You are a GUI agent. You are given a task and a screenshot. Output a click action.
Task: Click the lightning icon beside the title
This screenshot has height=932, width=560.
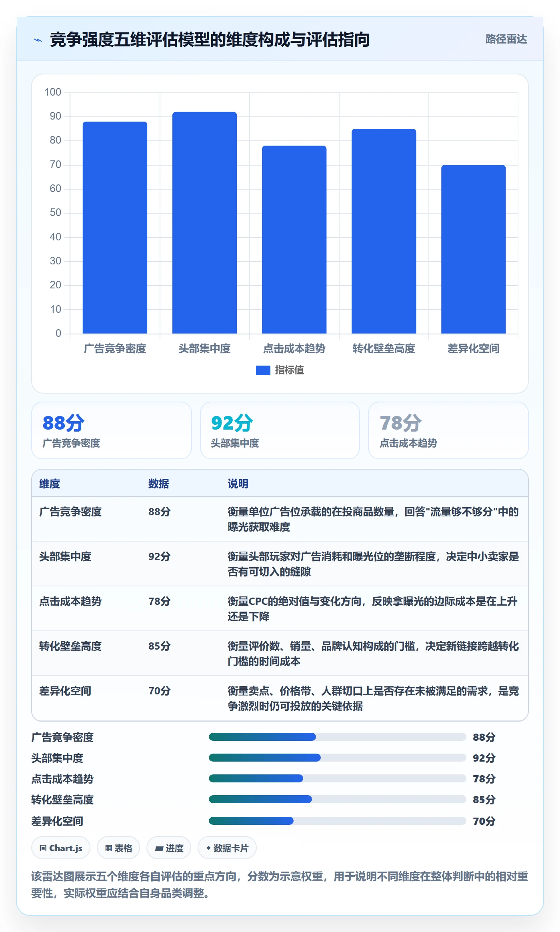click(38, 40)
